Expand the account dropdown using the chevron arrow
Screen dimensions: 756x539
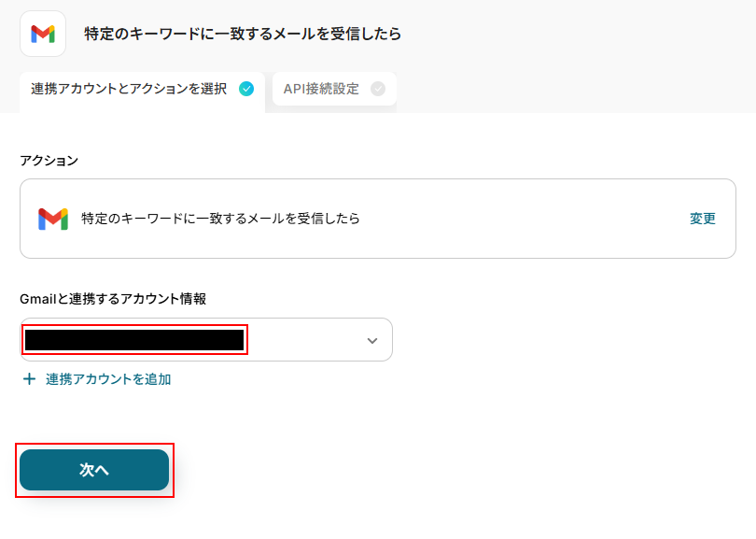(372, 340)
